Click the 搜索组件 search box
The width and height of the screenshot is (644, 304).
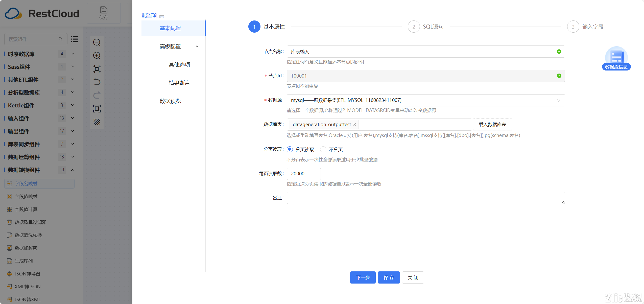pos(36,39)
